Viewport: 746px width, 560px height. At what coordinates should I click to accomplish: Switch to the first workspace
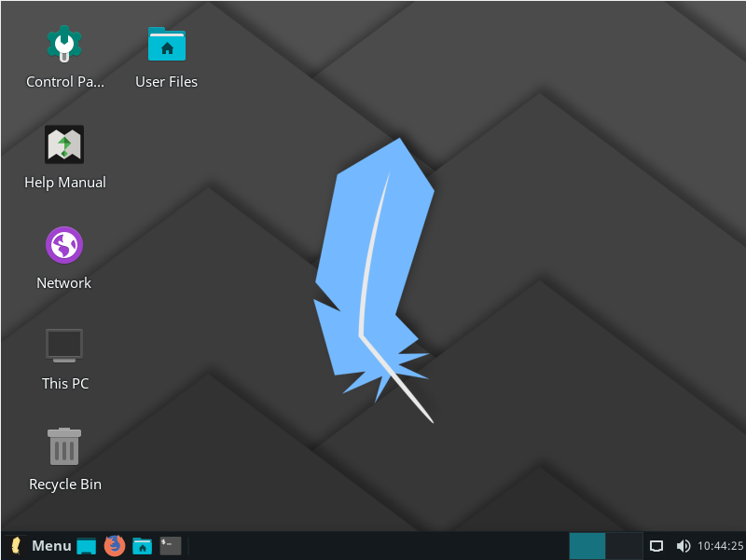(587, 546)
